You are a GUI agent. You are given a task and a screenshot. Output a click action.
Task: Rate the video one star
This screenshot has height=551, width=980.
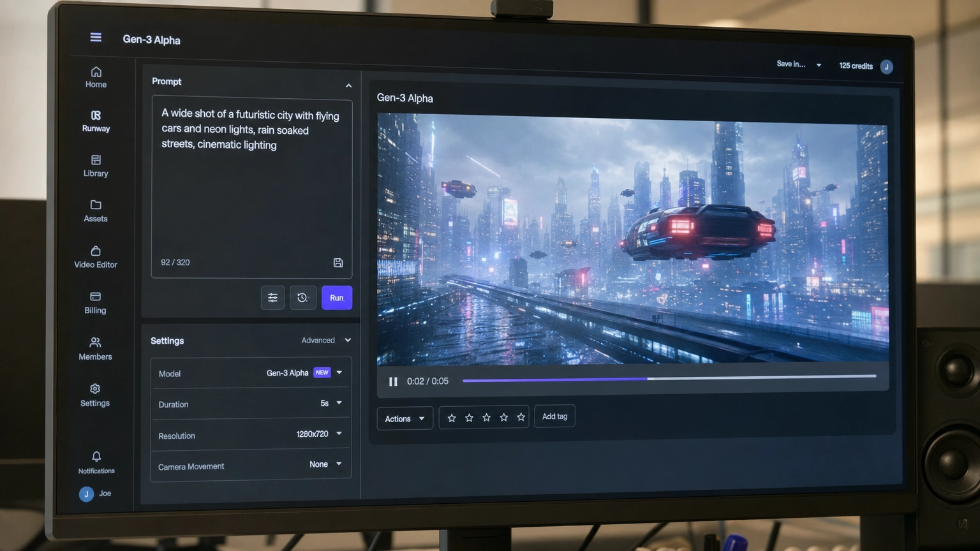click(x=452, y=418)
